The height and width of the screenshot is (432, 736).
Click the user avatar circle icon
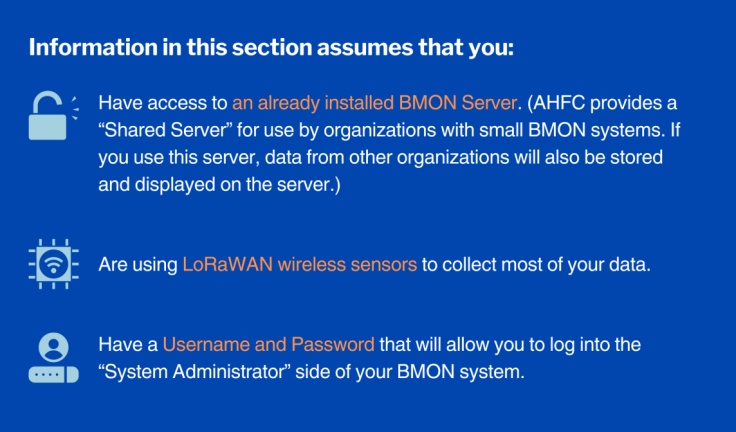pos(54,347)
